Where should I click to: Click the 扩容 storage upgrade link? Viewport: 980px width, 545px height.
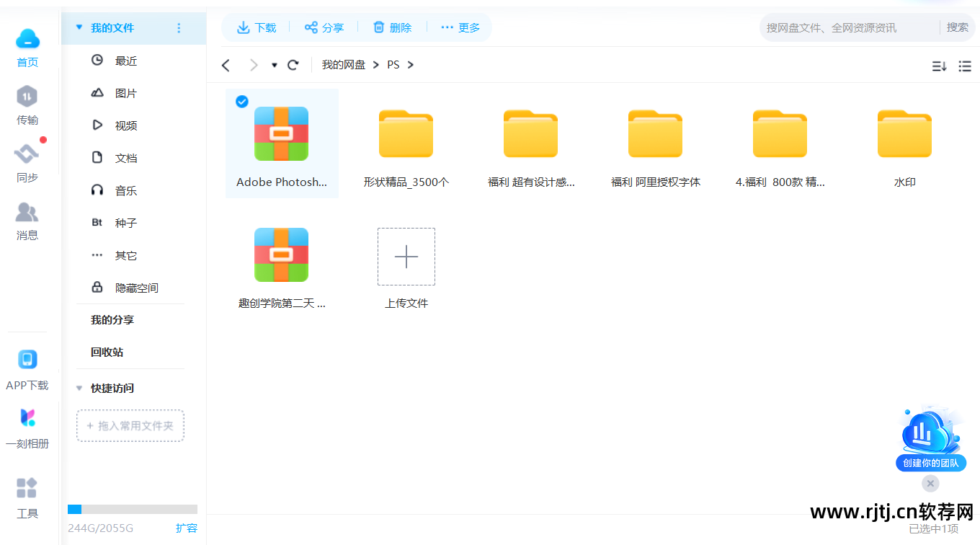pyautogui.click(x=186, y=528)
